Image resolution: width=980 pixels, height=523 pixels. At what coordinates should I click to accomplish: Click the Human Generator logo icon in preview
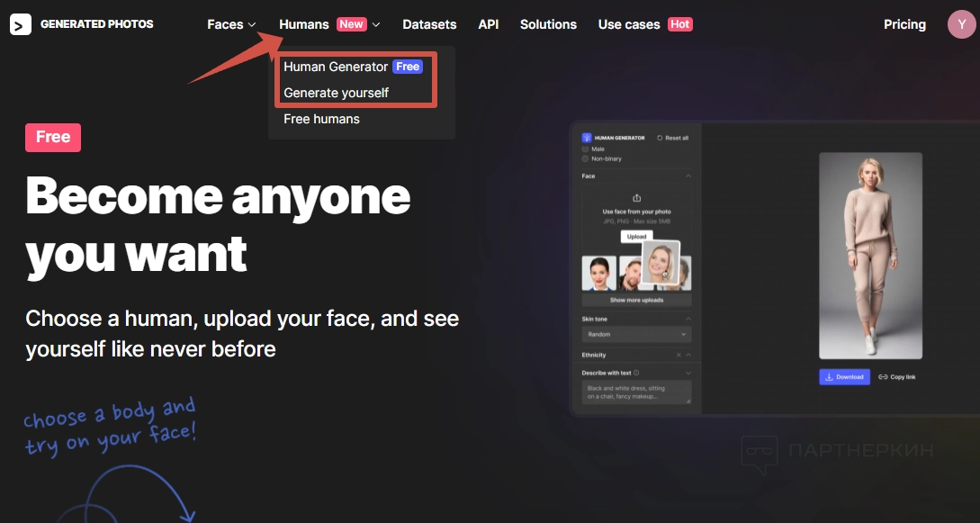[586, 138]
